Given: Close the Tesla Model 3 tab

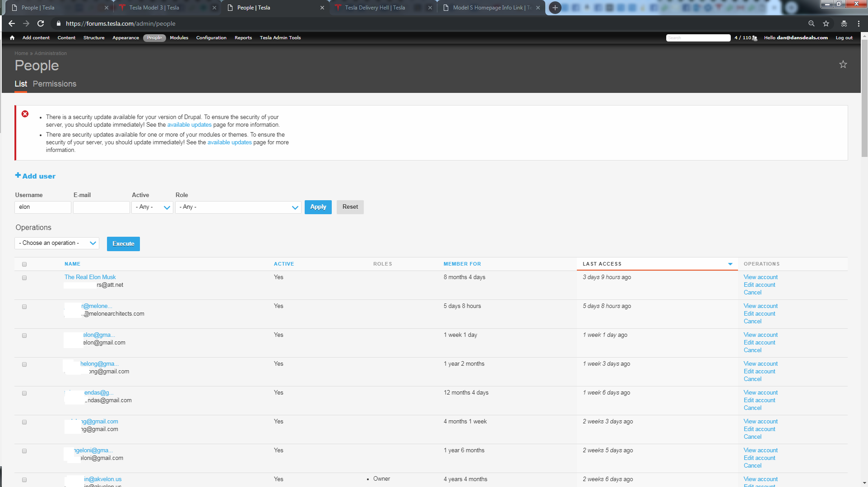Looking at the screenshot, I should coord(214,8).
